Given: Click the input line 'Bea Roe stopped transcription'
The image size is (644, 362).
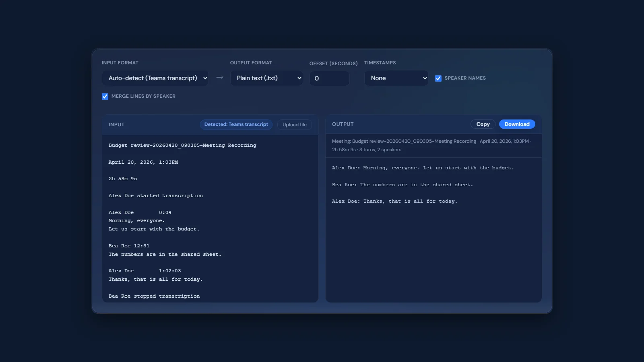Looking at the screenshot, I should pos(154,296).
